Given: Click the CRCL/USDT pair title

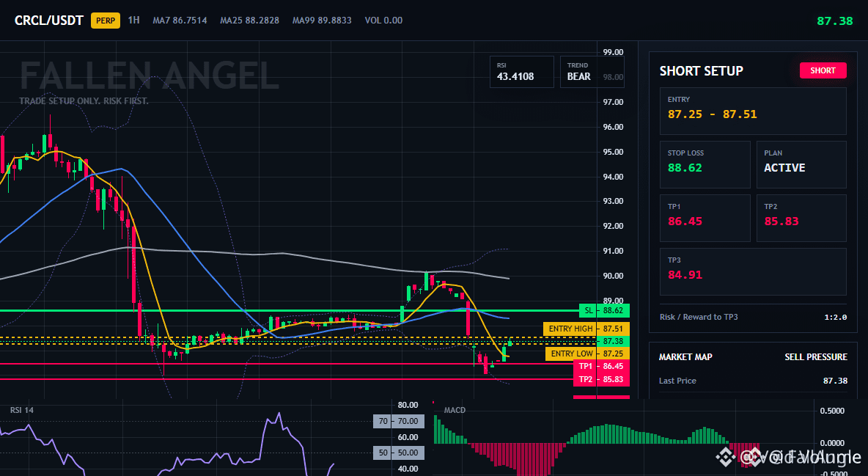Looking at the screenshot, I should 48,21.
